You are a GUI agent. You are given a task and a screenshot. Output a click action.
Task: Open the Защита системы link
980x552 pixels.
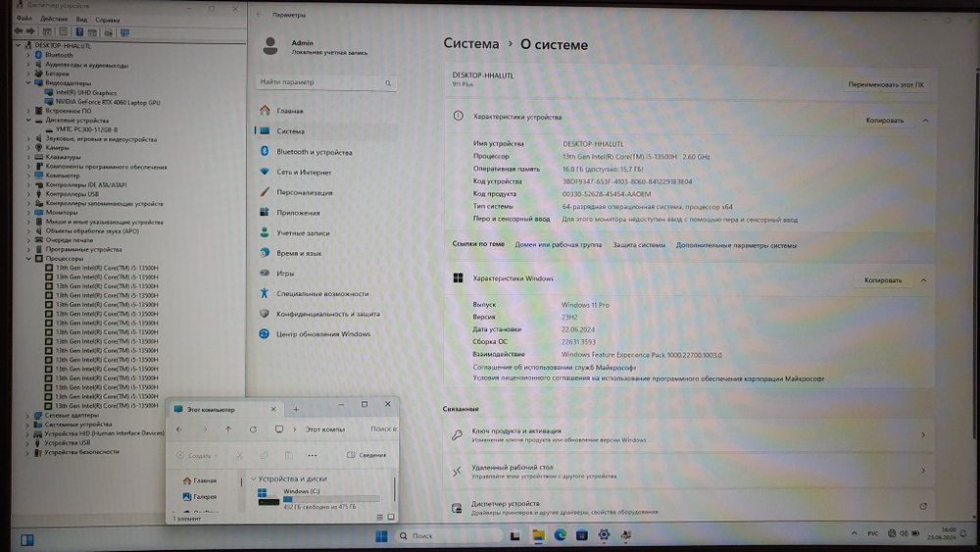coord(639,245)
